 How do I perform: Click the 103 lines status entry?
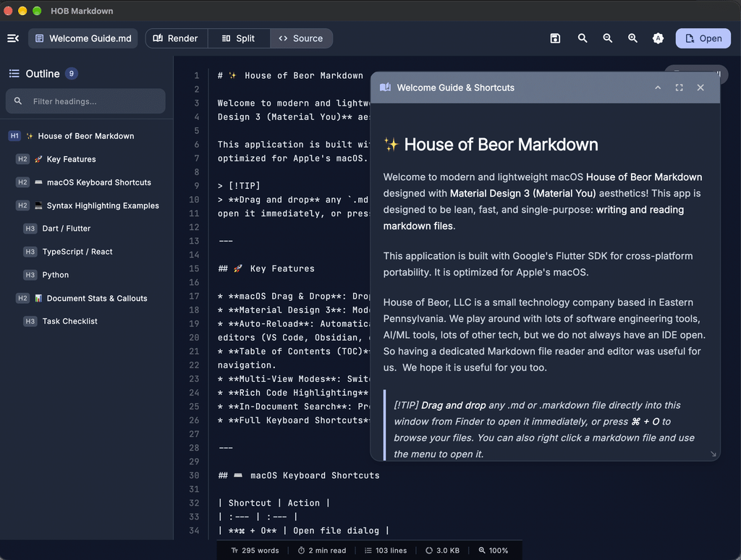pos(386,551)
